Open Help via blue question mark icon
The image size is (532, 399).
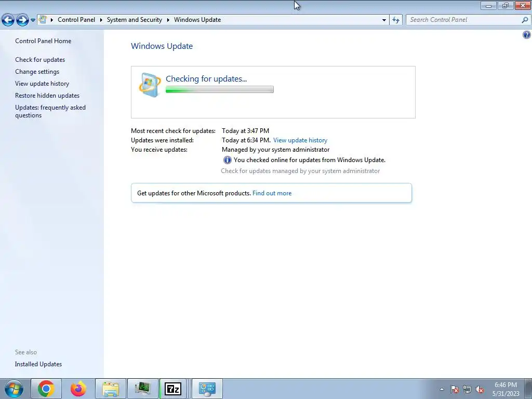tap(527, 35)
